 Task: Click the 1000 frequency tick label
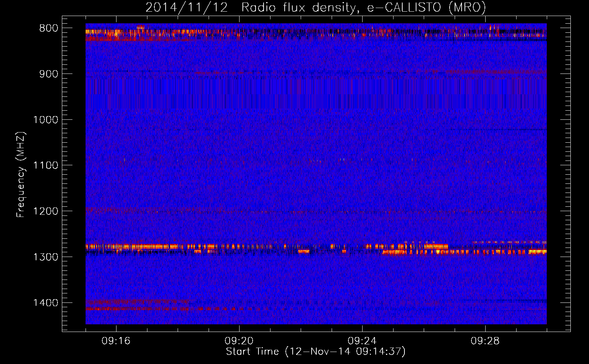coord(46,120)
